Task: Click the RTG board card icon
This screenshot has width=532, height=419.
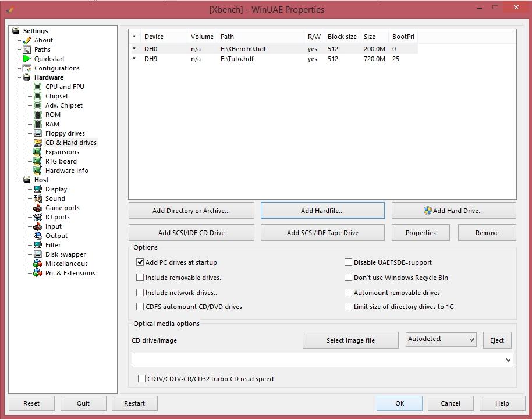Action: [38, 162]
